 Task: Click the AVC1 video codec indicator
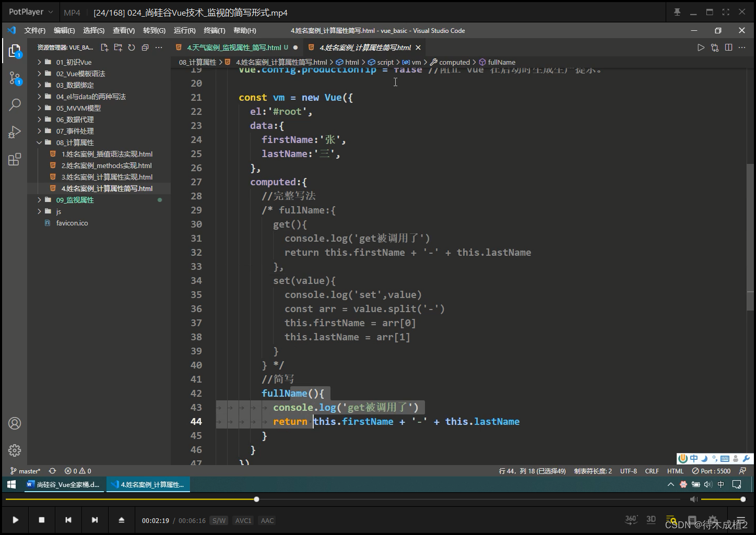tap(243, 520)
